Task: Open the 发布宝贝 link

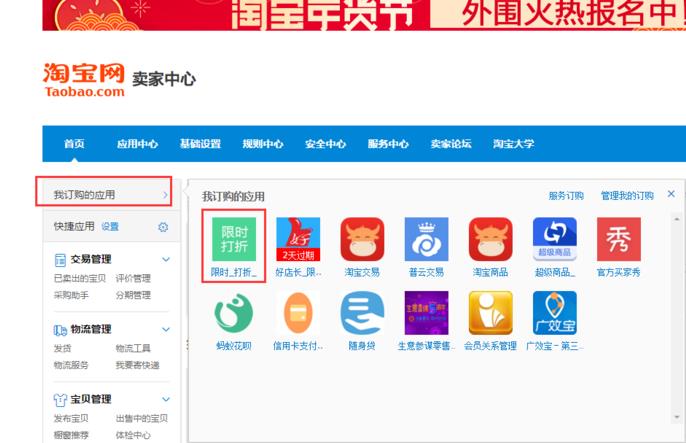Action: (71, 418)
